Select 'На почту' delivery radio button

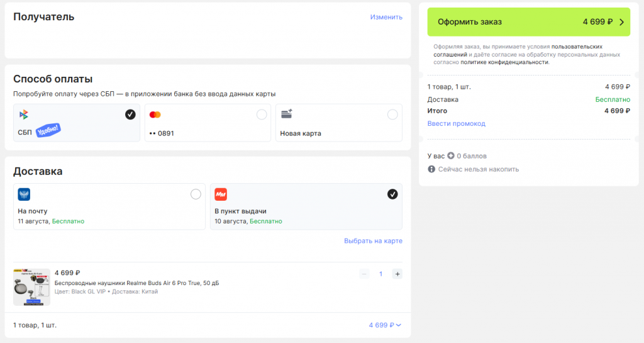click(196, 194)
